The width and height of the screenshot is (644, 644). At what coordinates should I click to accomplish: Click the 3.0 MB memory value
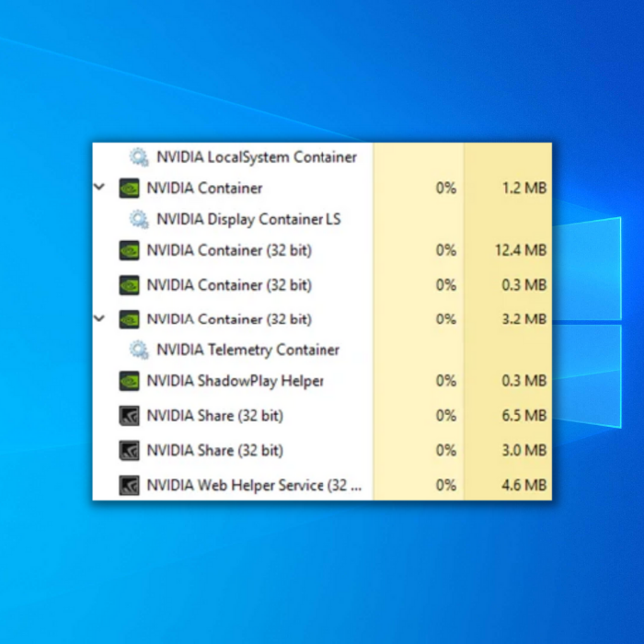coord(524,451)
